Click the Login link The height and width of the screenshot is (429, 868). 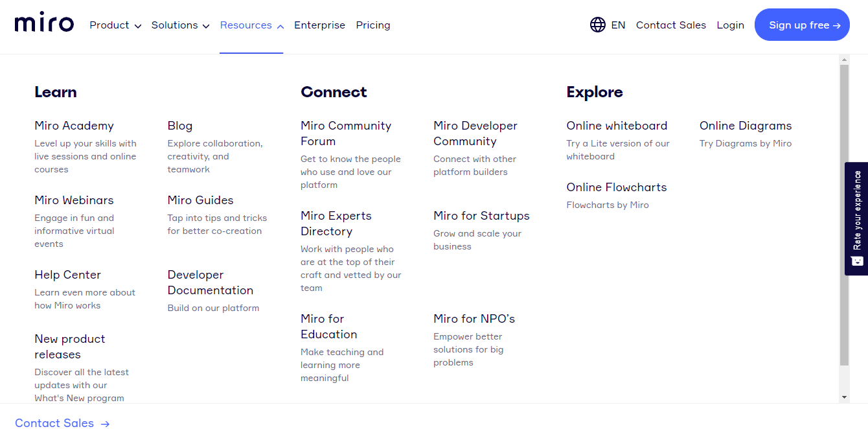(x=730, y=25)
